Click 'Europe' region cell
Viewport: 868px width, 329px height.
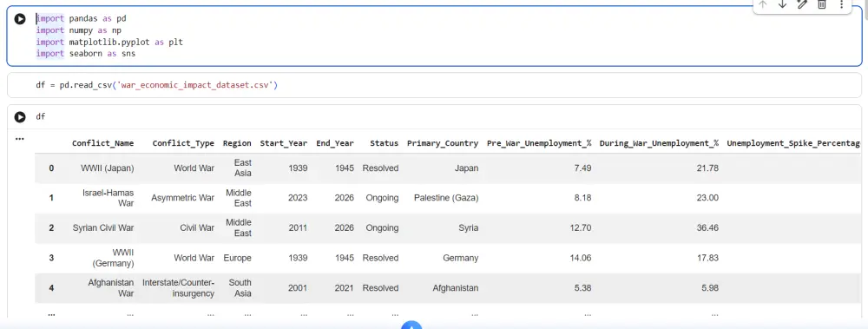(x=238, y=258)
